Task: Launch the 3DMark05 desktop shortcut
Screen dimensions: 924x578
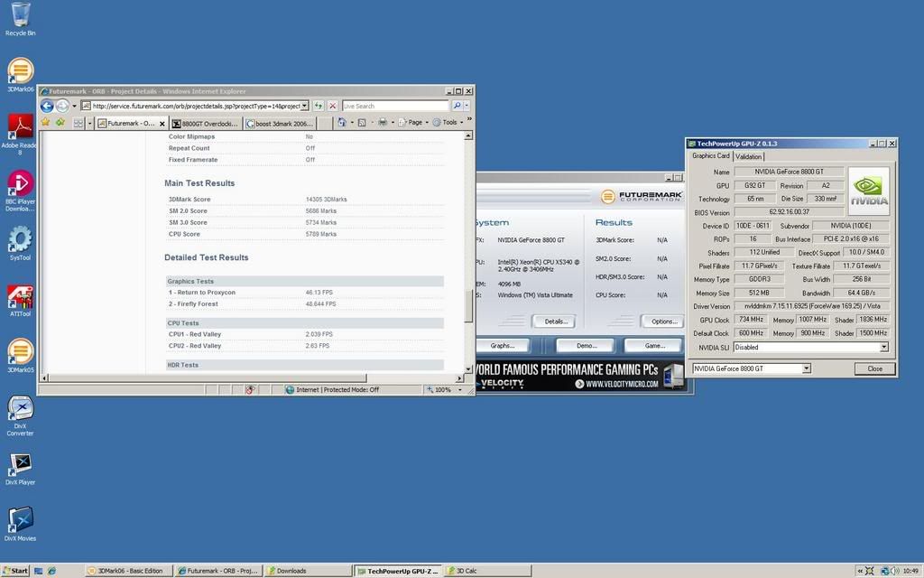Action: point(20,355)
